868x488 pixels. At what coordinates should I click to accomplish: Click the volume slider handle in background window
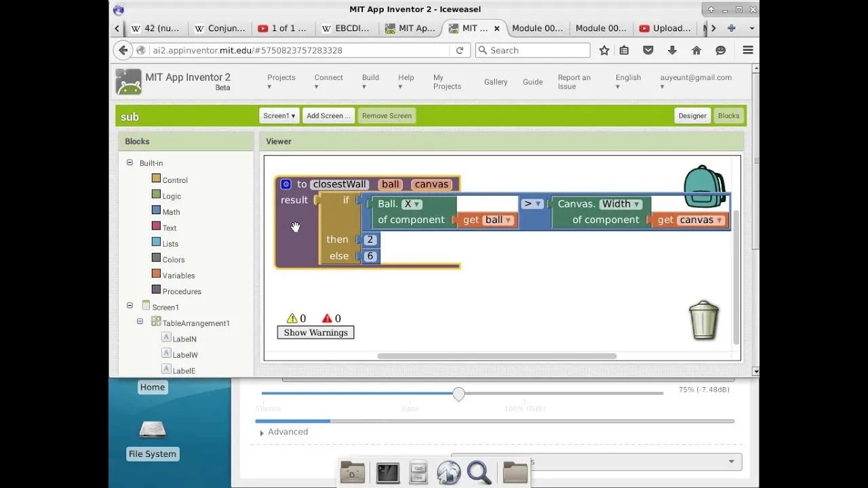[x=459, y=394]
